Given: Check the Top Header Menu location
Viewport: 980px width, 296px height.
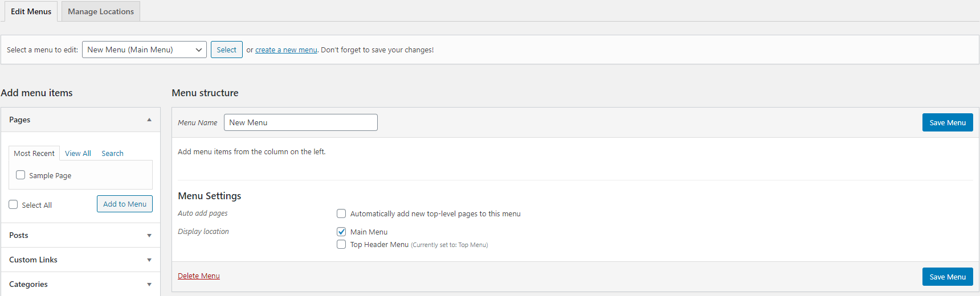Looking at the screenshot, I should click(x=341, y=244).
